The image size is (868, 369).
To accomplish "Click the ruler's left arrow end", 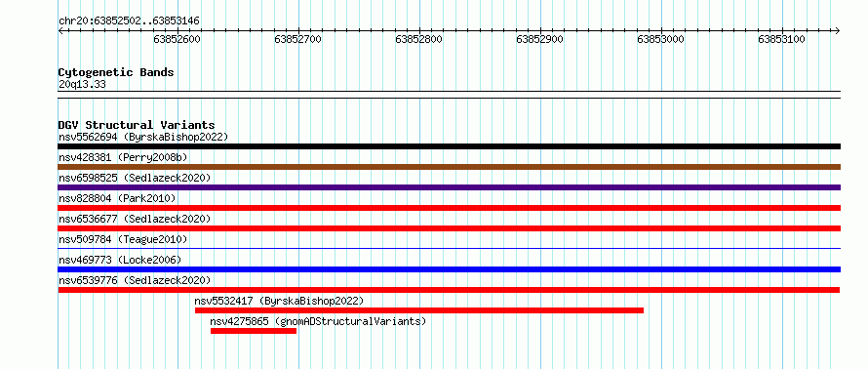I will coord(60,31).
